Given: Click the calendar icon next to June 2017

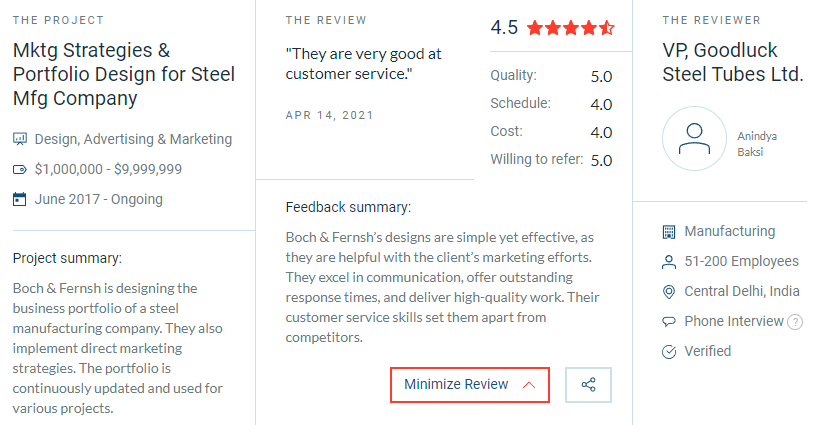Looking at the screenshot, I should [x=20, y=199].
